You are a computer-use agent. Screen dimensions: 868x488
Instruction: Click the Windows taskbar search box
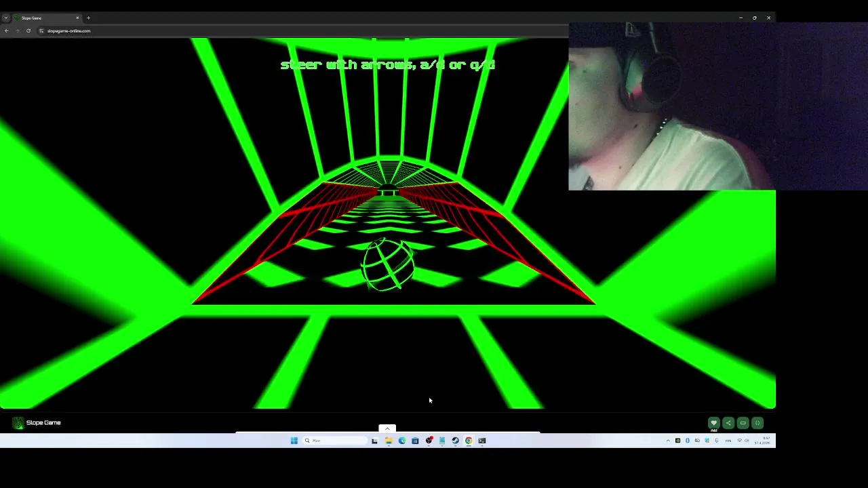coord(335,441)
